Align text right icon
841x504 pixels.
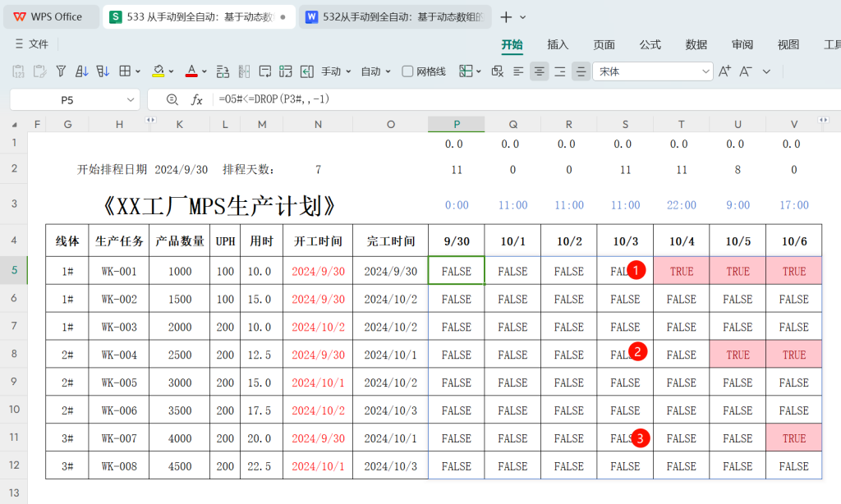point(560,71)
